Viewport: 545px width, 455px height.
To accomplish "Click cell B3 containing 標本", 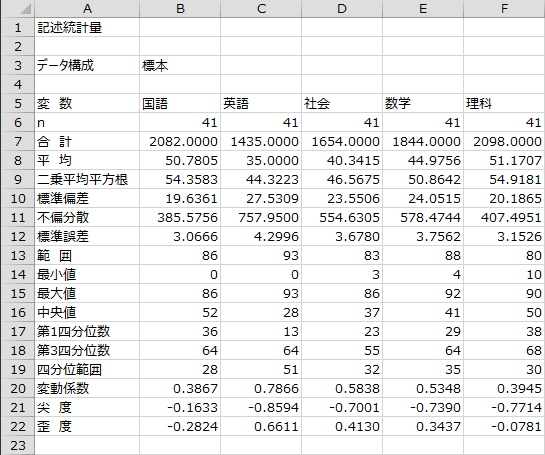I will click(x=180, y=65).
